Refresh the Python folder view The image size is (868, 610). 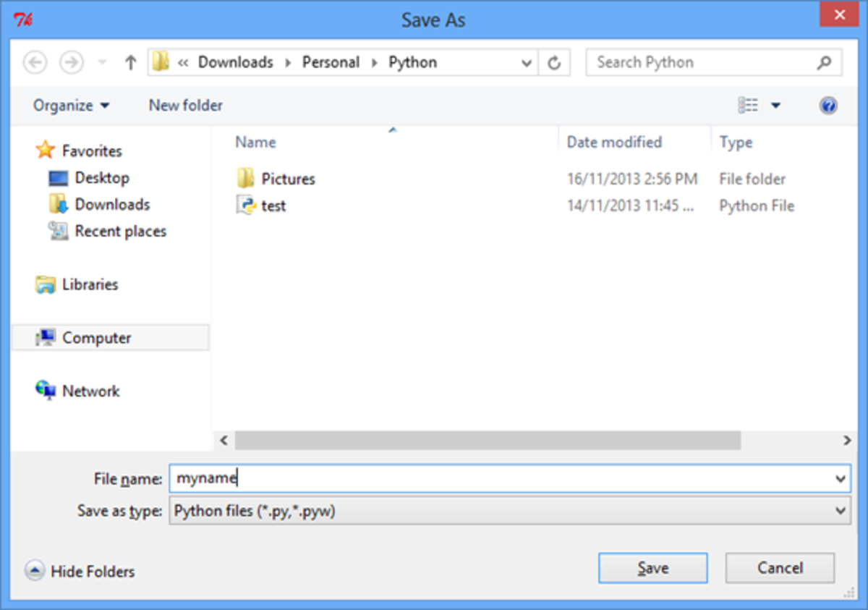point(554,62)
